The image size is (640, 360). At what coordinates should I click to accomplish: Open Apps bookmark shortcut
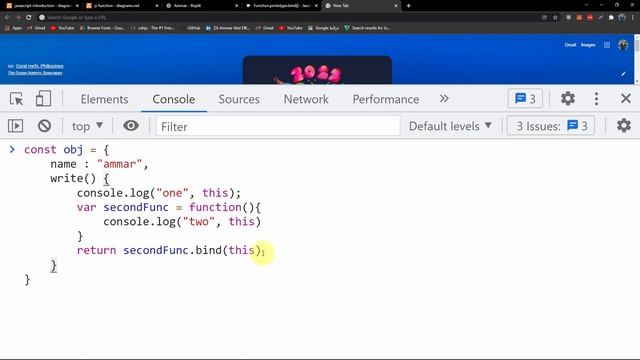point(13,28)
